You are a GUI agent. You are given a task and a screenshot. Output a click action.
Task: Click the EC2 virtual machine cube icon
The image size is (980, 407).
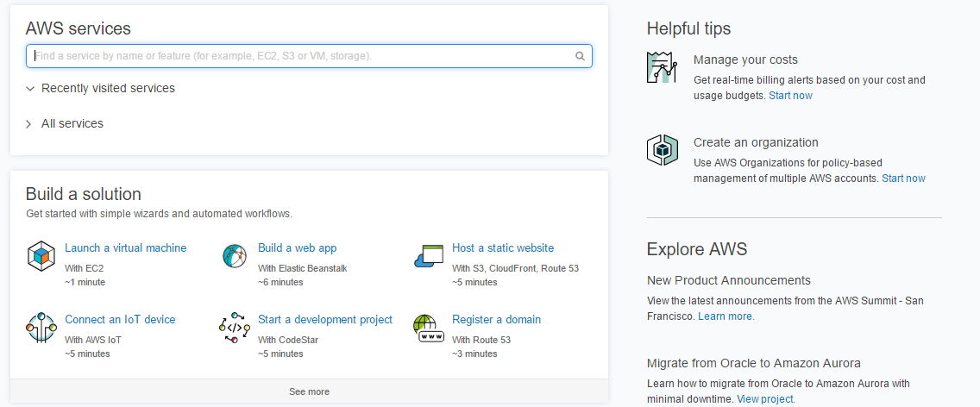pyautogui.click(x=41, y=256)
